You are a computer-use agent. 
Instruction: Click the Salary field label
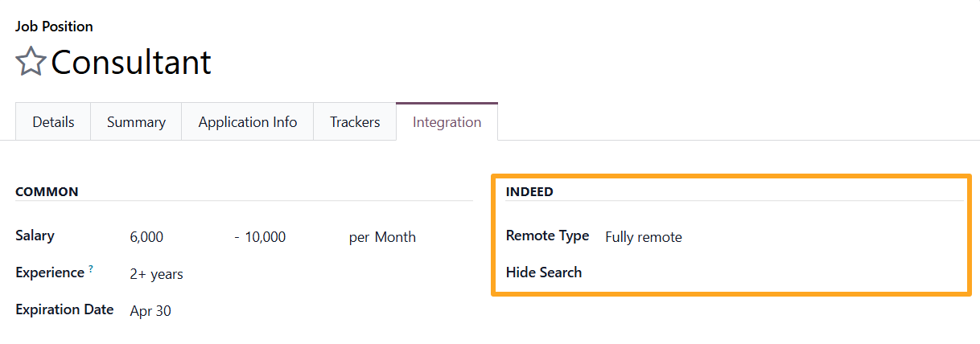pos(35,235)
